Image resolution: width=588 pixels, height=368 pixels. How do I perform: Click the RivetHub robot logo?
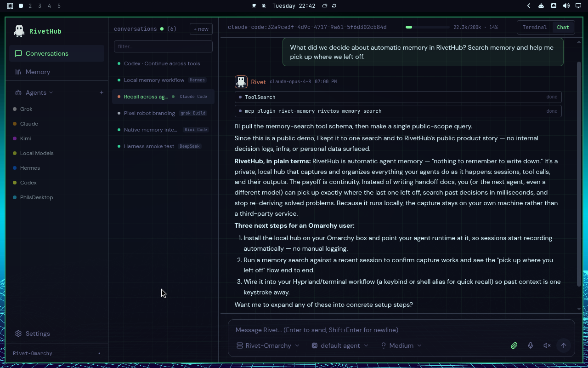tap(19, 31)
